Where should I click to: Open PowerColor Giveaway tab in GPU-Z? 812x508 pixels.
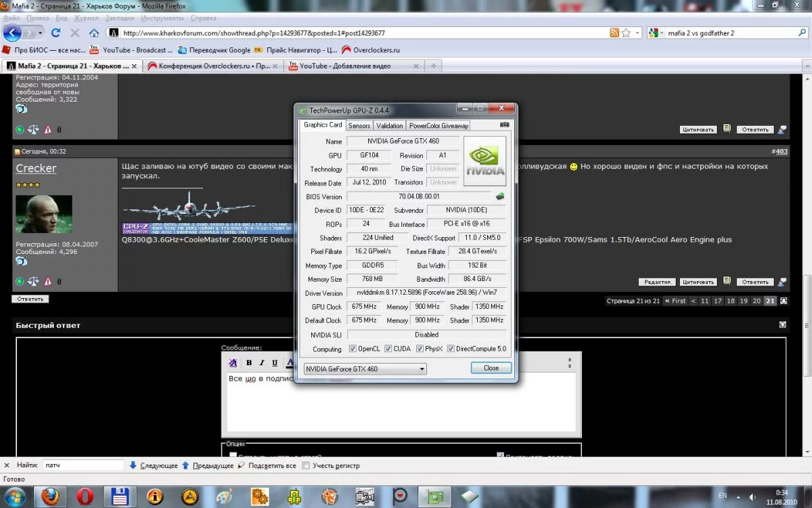click(438, 125)
